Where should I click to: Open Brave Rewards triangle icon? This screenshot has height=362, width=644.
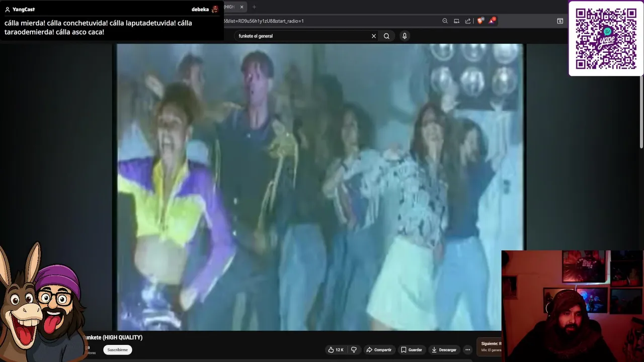tap(492, 21)
